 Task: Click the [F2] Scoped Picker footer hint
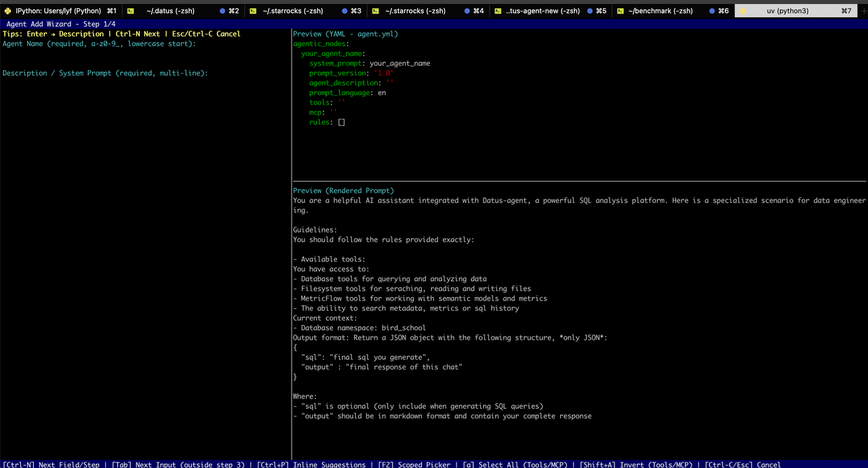[413, 465]
